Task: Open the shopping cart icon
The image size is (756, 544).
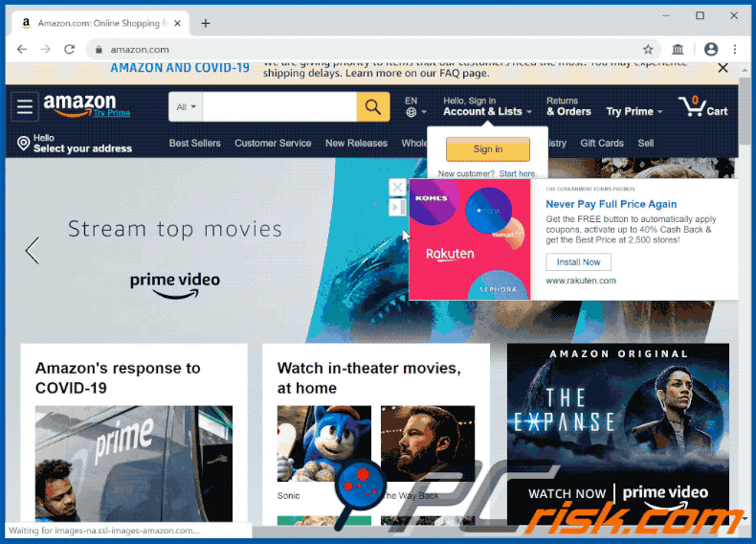Action: [x=692, y=106]
